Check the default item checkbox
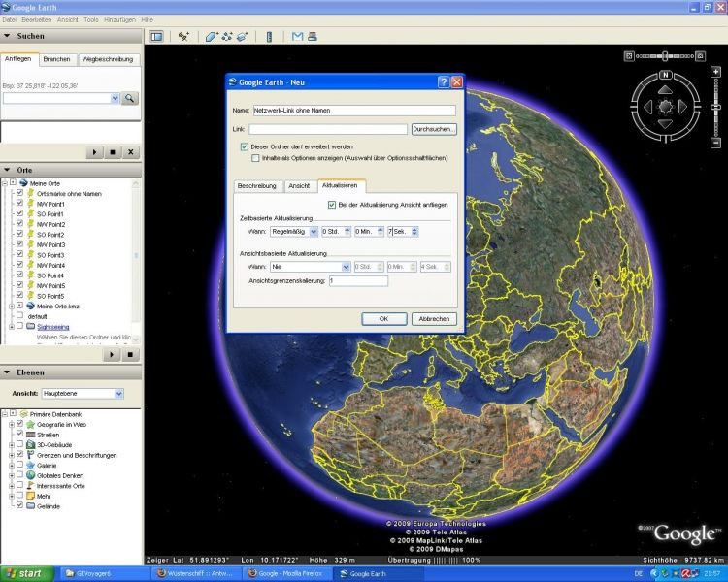This screenshot has width=728, height=582. pos(19,315)
